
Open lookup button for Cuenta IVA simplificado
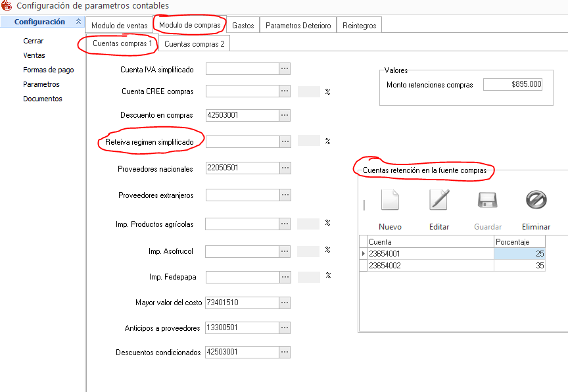(285, 69)
